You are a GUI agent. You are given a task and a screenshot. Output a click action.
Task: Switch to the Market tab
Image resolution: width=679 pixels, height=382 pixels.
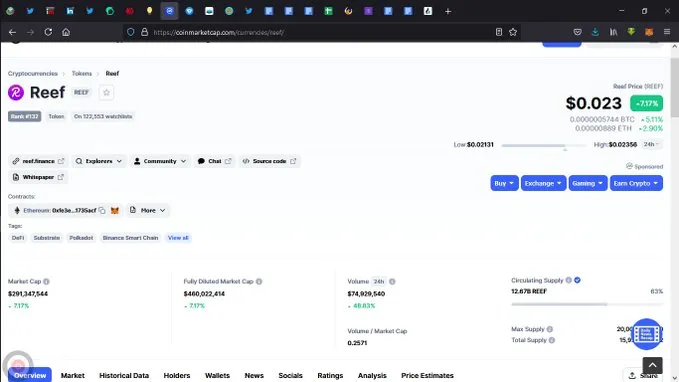[x=73, y=376]
